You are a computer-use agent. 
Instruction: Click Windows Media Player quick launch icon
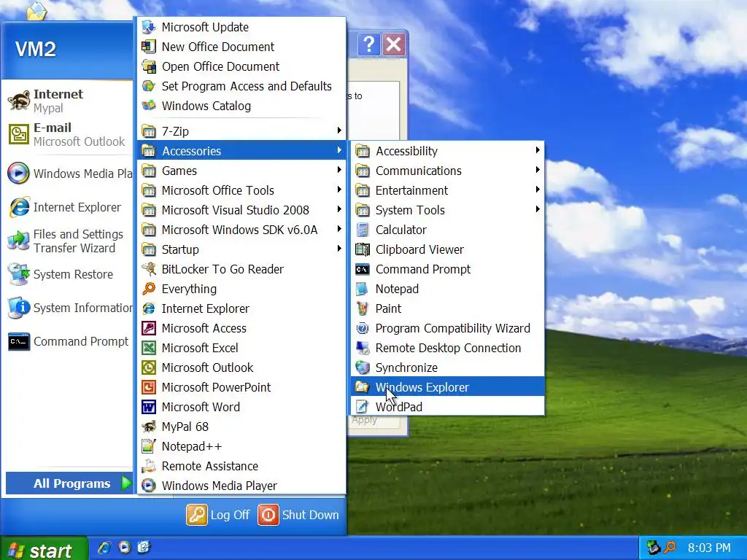coord(124,548)
